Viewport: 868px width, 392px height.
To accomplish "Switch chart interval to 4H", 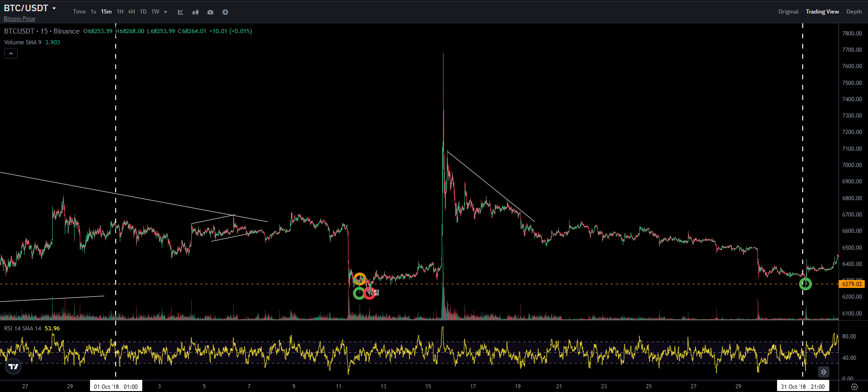I will tap(132, 12).
